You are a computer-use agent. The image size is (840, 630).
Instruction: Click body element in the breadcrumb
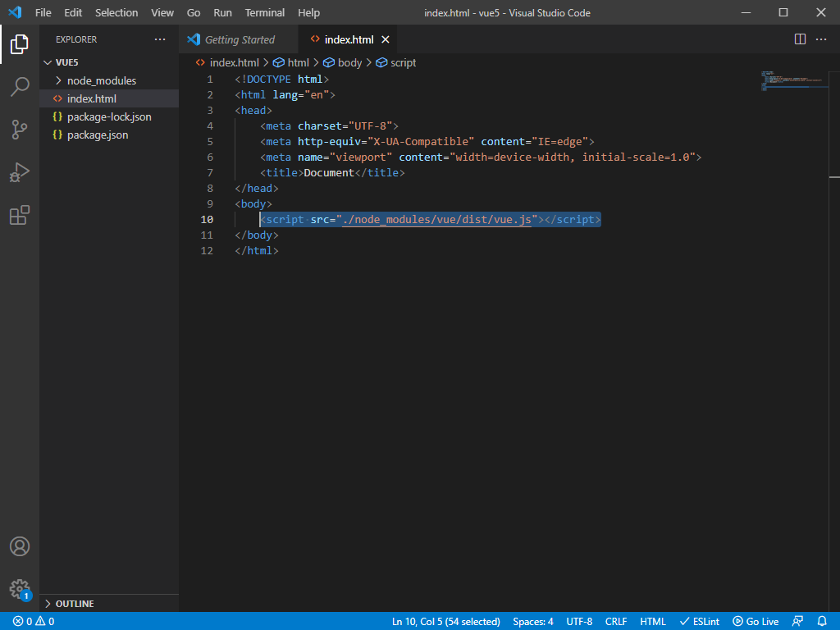[349, 62]
